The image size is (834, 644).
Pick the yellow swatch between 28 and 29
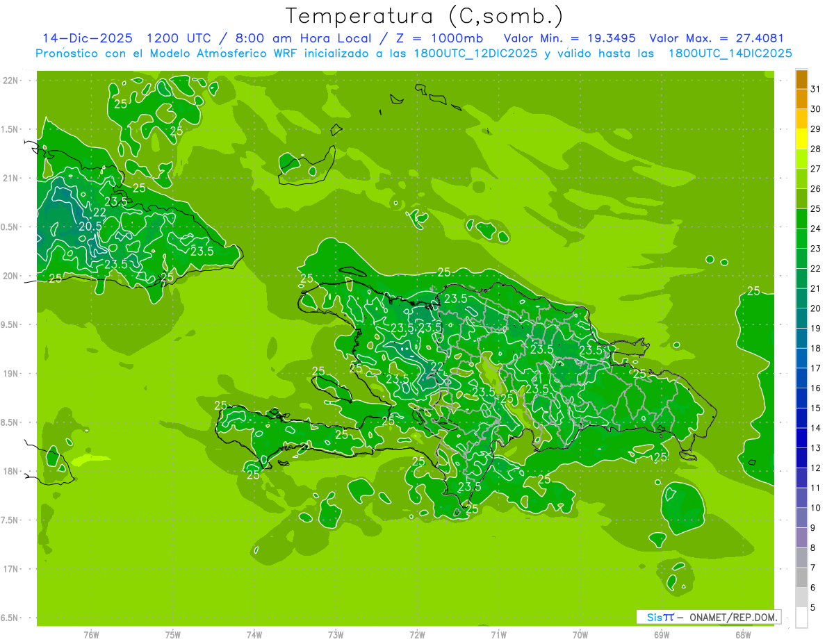coord(801,139)
